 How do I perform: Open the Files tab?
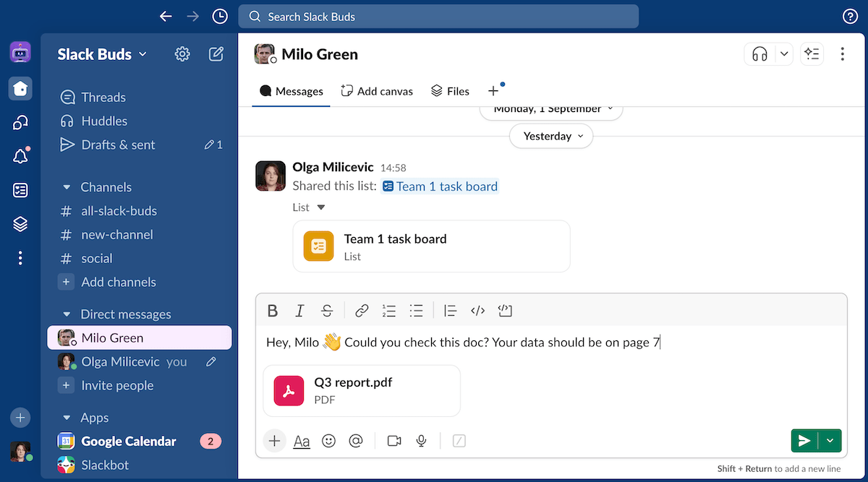click(450, 91)
